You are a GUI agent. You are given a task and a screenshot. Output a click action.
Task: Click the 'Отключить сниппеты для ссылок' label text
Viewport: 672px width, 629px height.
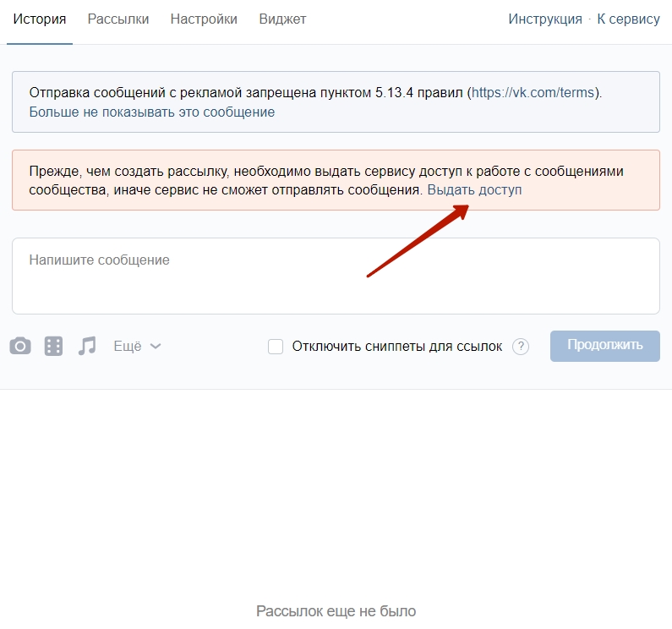pyautogui.click(x=396, y=346)
